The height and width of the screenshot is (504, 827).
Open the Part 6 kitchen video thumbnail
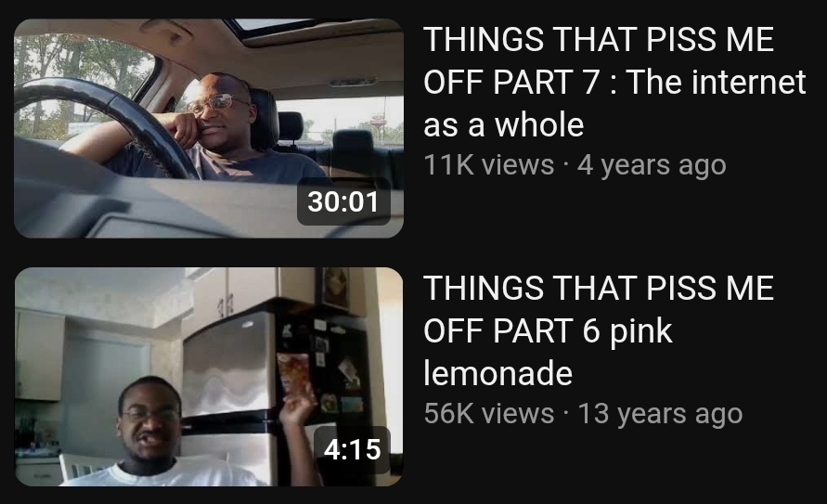coord(209,377)
